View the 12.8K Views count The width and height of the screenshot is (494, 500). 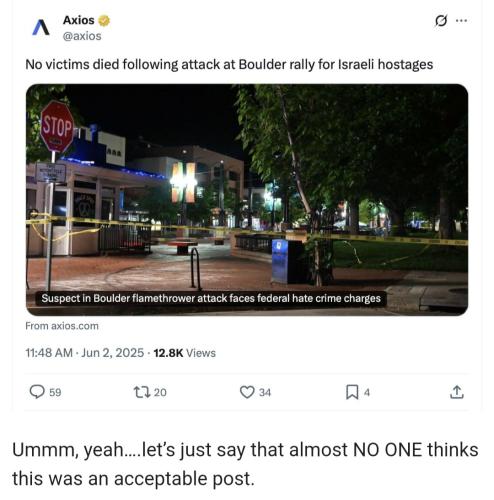pos(185,353)
